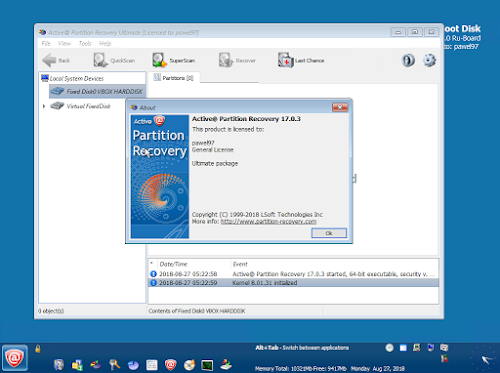500x373 pixels.
Task: Click the Contents of Fixed Disk0 status text
Action: point(197,311)
